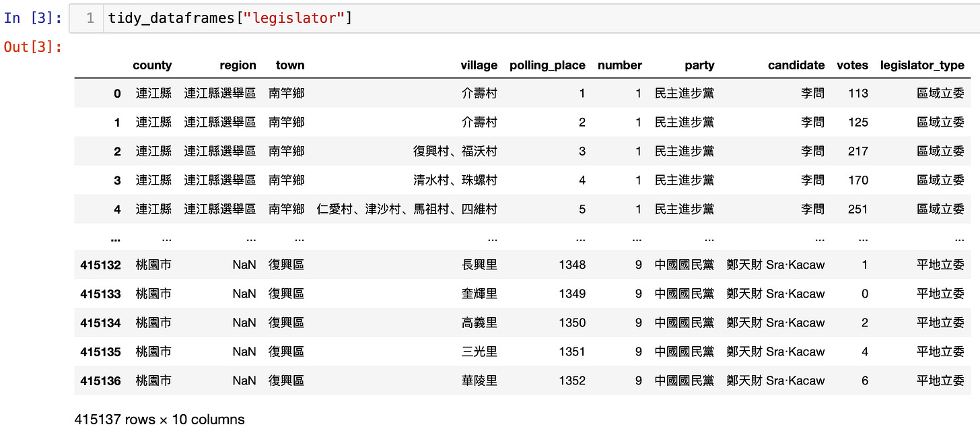Click the "region" column header
980x433 pixels.
[238, 65]
